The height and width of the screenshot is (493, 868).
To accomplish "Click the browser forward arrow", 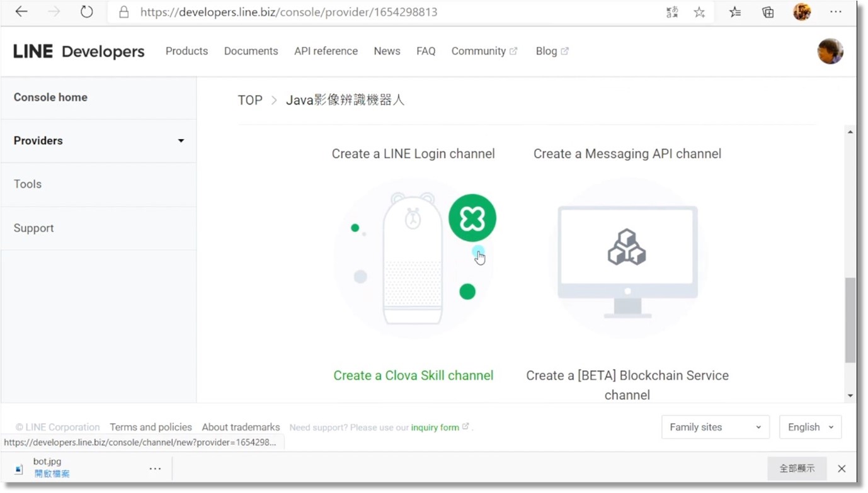I will pos(54,12).
